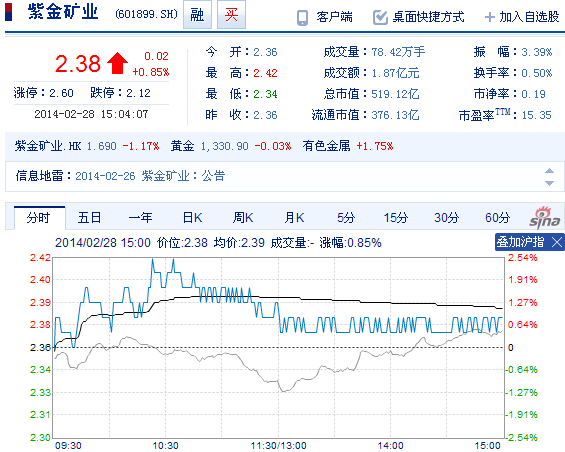565x452 pixels.
Task: Switch to the 周K chart tab
Action: click(243, 218)
